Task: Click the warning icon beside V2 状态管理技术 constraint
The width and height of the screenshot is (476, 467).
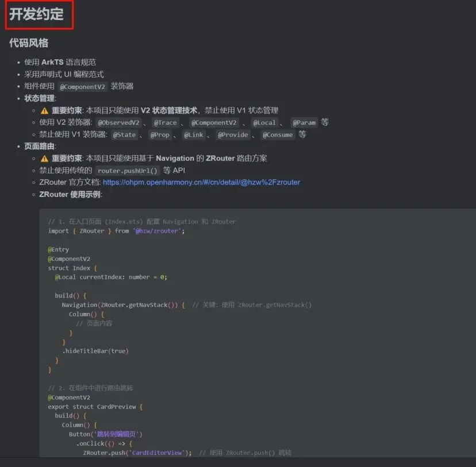Action: click(x=45, y=111)
